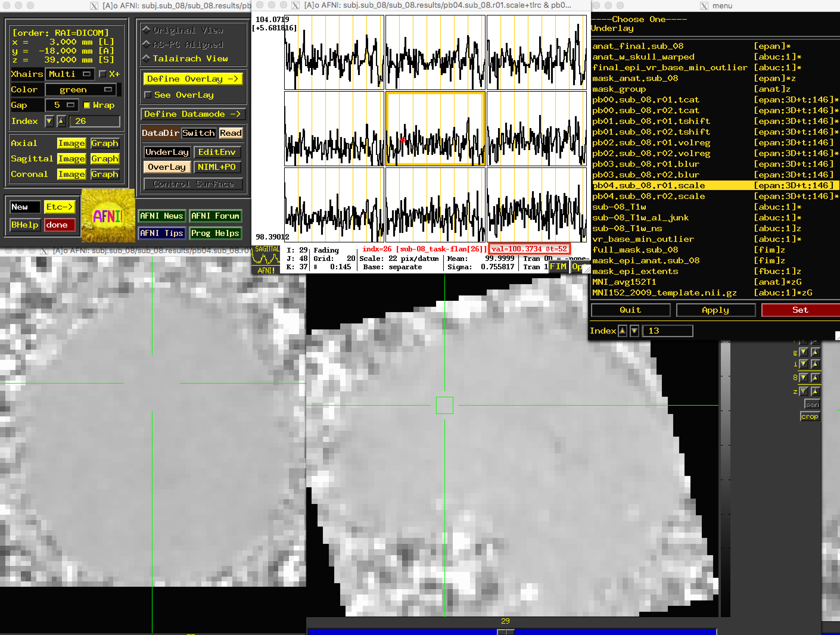Zoom in with the 'z' up arrow
The width and height of the screenshot is (840, 635).
815,391
